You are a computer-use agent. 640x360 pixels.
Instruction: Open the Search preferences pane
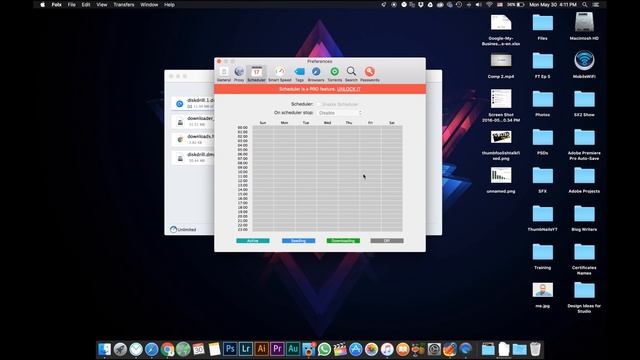point(351,74)
